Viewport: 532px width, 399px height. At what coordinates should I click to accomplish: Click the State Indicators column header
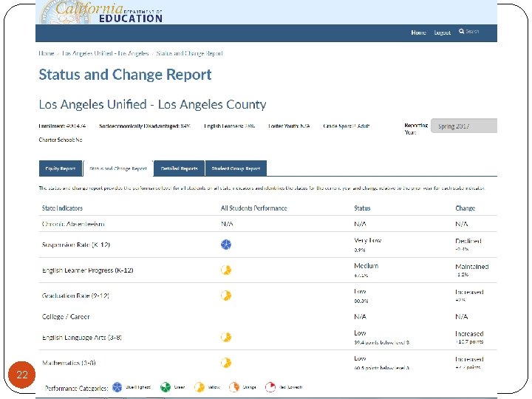click(62, 208)
